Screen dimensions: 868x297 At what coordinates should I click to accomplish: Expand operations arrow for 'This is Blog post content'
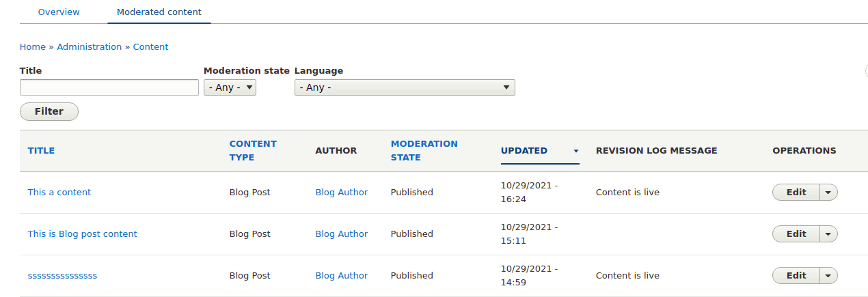pyautogui.click(x=828, y=234)
